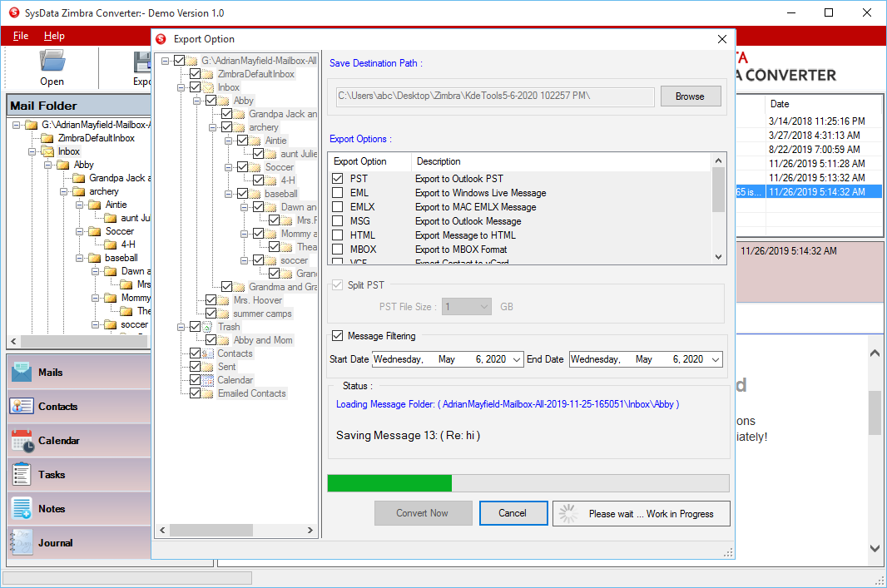Open the File menu
This screenshot has height=588, width=887.
(x=21, y=36)
